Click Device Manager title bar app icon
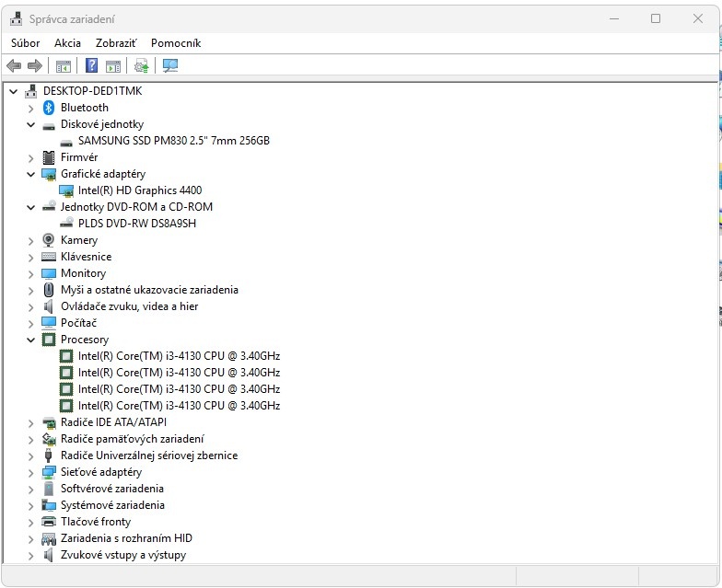The image size is (722, 588). point(17,18)
